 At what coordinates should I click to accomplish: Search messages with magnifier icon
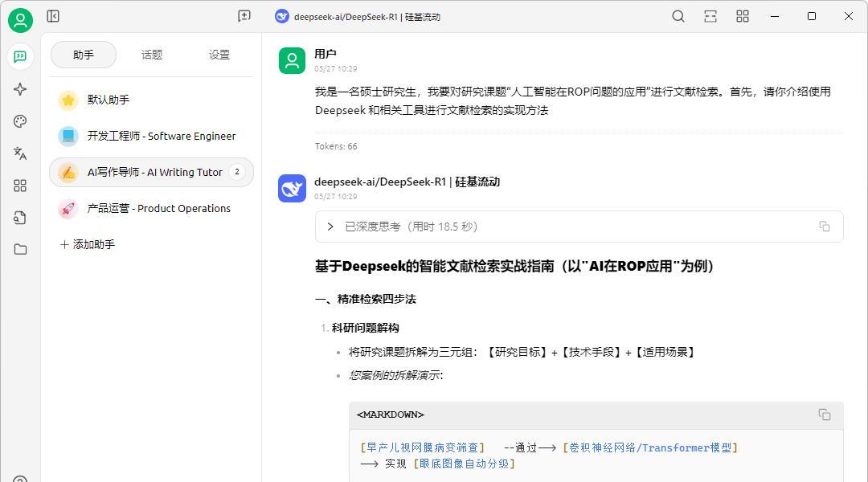tap(678, 16)
